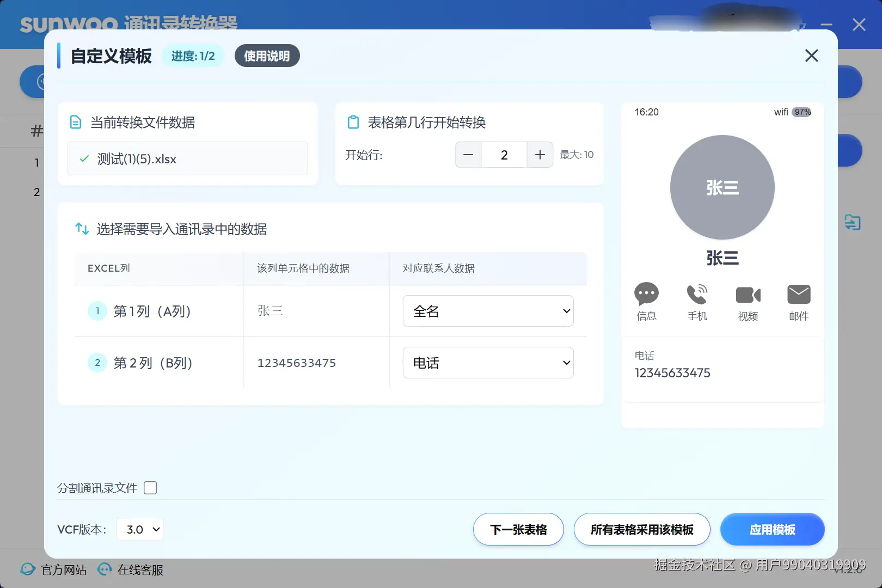Open the 全名 contact field dropdown

pos(488,311)
